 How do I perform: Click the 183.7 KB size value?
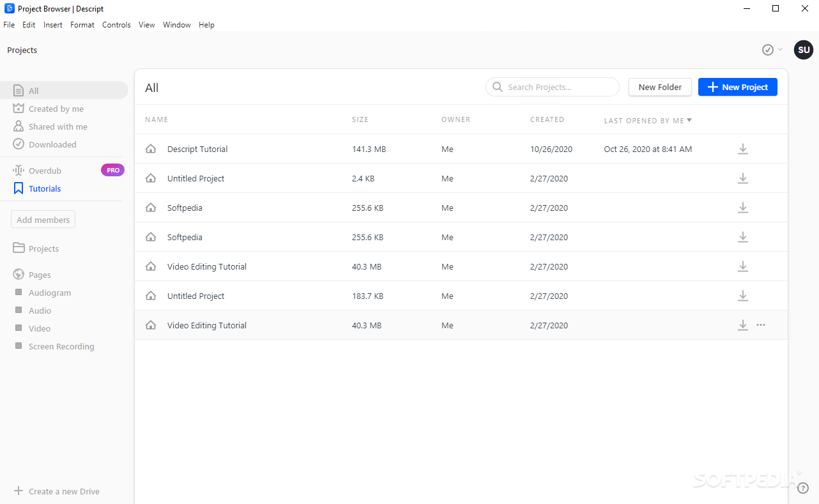pos(367,296)
